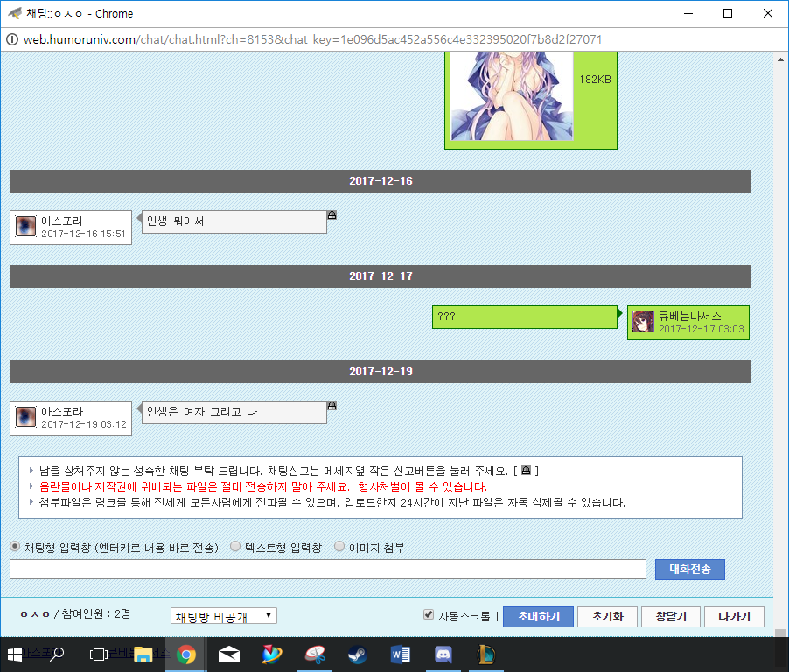This screenshot has height=672, width=789.
Task: Switch to Chrome on the taskbar
Action: 186,654
